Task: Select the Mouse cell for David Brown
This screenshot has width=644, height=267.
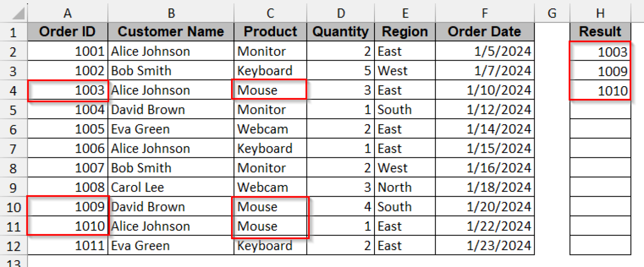Action: tap(270, 206)
